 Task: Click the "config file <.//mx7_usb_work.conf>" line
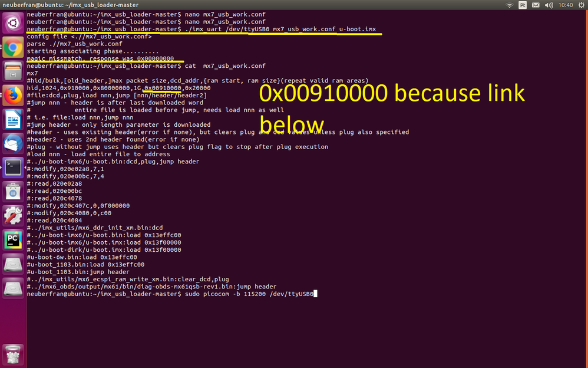click(x=89, y=37)
